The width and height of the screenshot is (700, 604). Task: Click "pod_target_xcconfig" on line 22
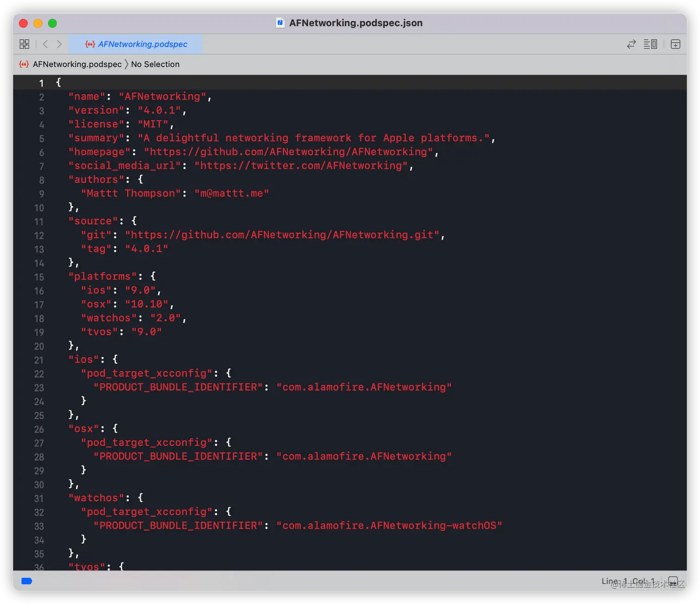[147, 373]
